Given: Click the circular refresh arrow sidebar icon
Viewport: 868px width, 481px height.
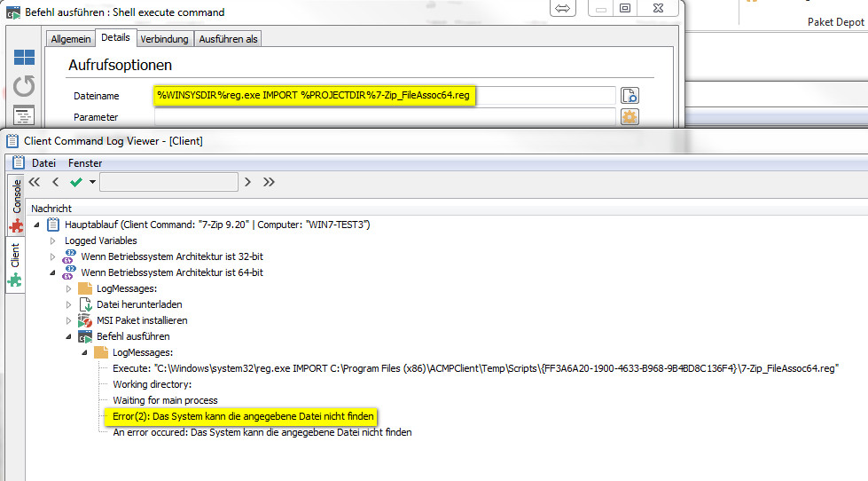Looking at the screenshot, I should click(x=24, y=86).
